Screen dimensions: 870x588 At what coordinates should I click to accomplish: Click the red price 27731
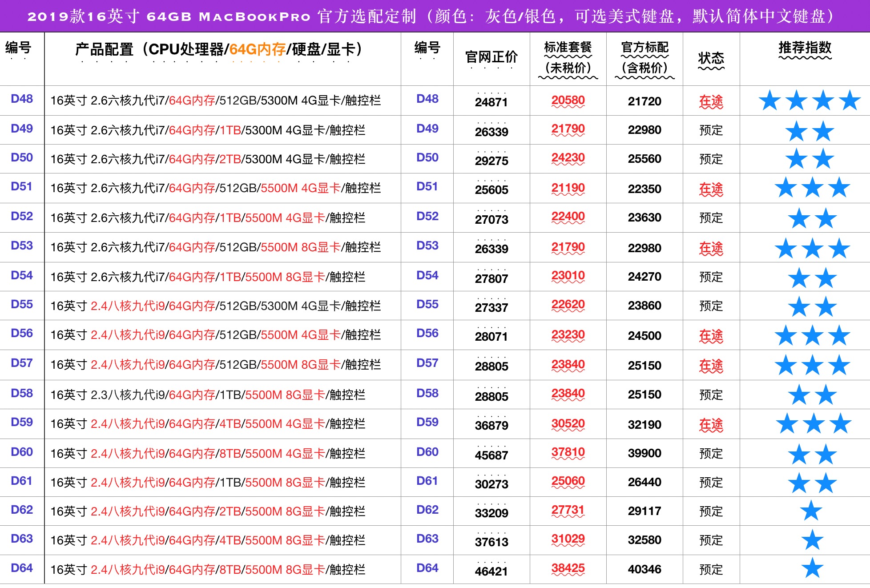[568, 510]
